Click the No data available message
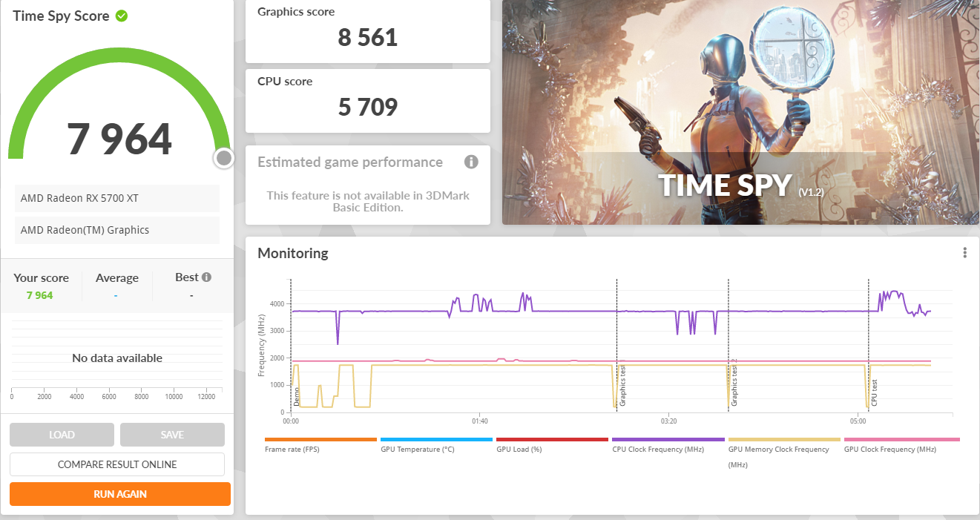The height and width of the screenshot is (520, 980). (x=117, y=358)
